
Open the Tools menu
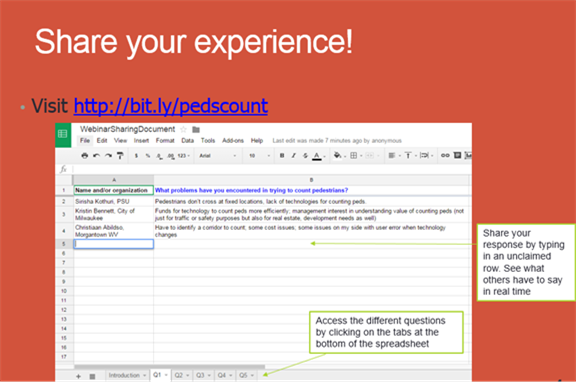[x=208, y=140]
